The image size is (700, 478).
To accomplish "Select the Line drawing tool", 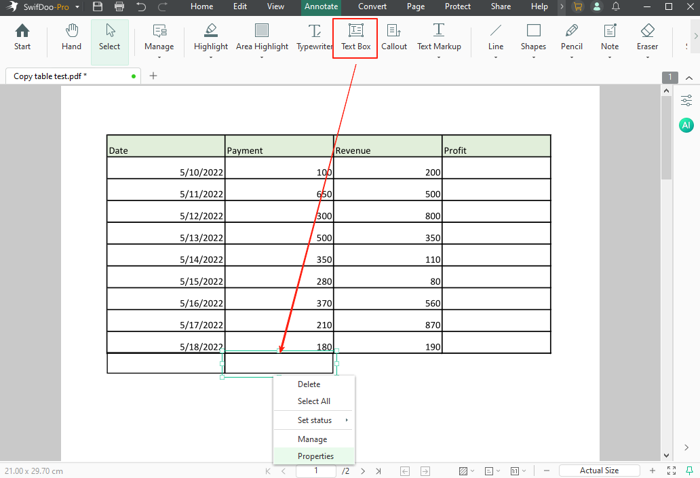I will tap(496, 37).
